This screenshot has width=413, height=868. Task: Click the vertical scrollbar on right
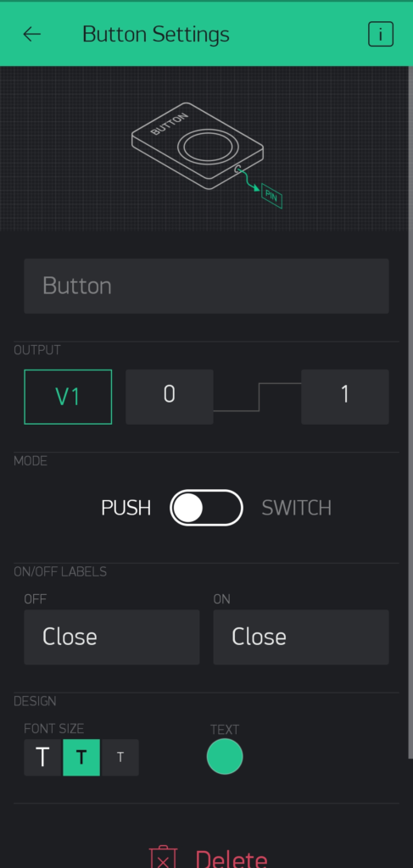pos(410,413)
